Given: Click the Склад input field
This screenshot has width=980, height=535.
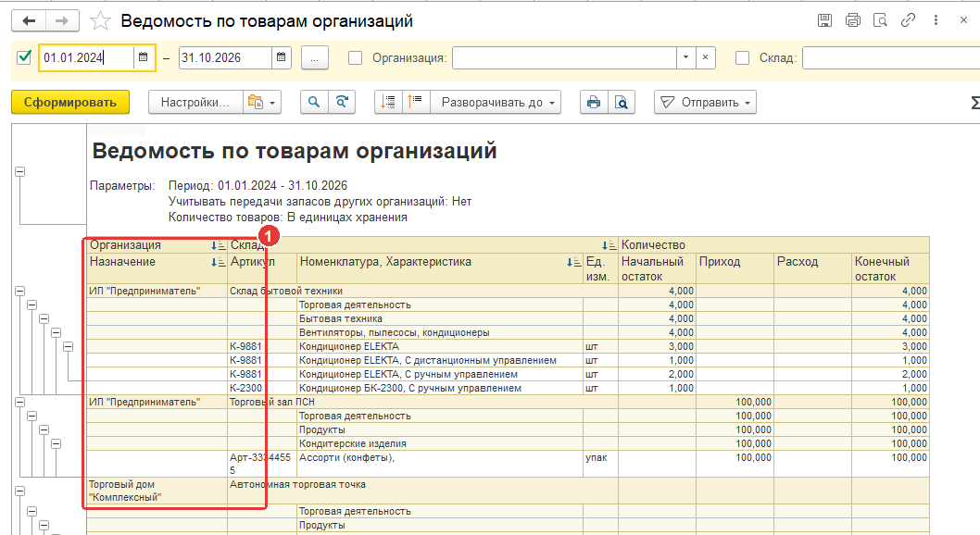Looking at the screenshot, I should 891,57.
